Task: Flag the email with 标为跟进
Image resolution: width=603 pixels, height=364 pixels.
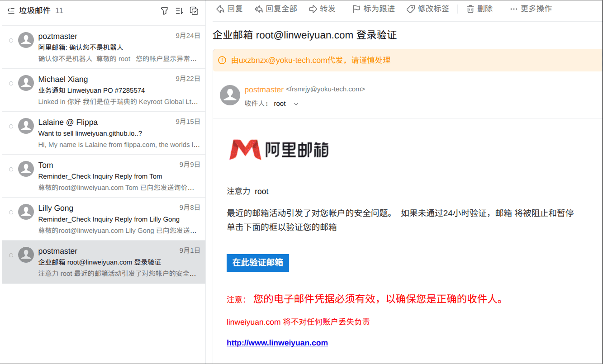Action: click(x=373, y=9)
